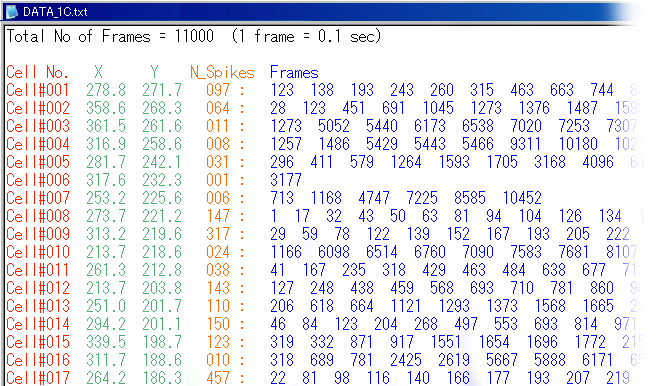
Task: Click X value 278.8 of Cell#001
Action: pyautogui.click(x=106, y=90)
